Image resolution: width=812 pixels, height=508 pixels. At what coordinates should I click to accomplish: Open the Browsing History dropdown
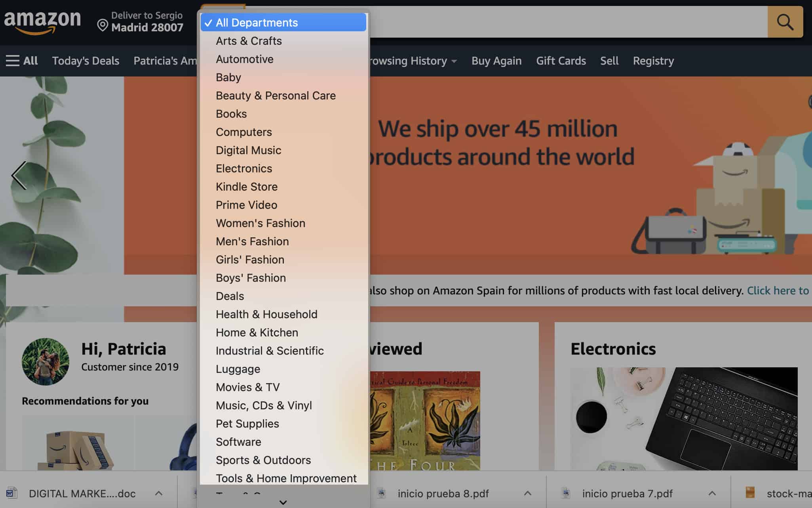click(x=412, y=61)
